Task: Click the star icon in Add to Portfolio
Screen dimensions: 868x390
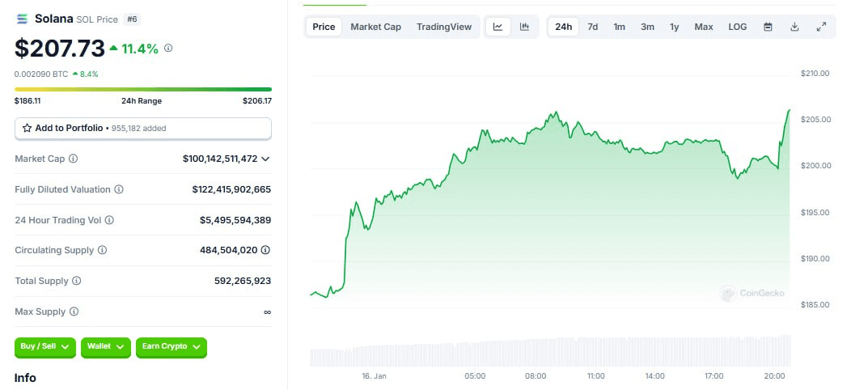Action: pyautogui.click(x=28, y=128)
